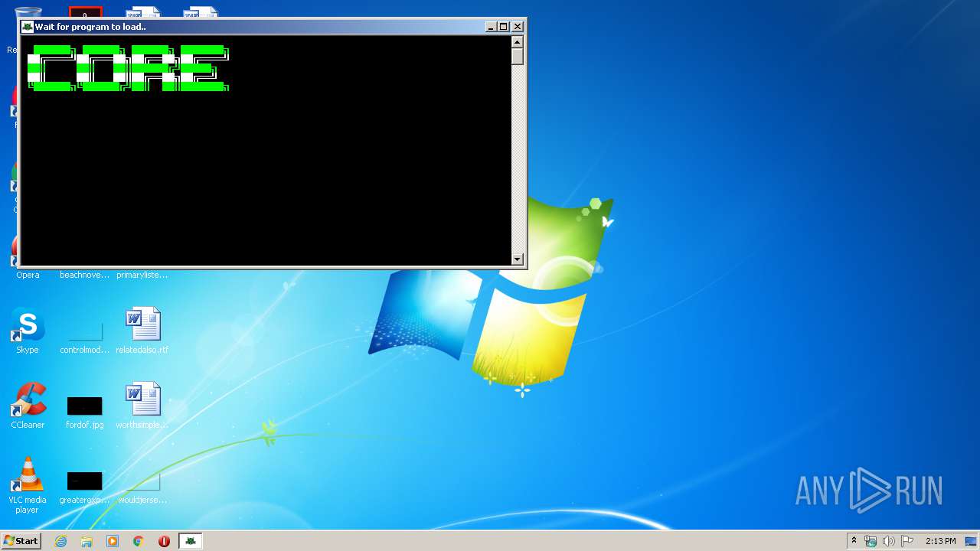This screenshot has height=551, width=980.
Task: Click the console vertical scrollbar thumb
Action: pos(518,57)
